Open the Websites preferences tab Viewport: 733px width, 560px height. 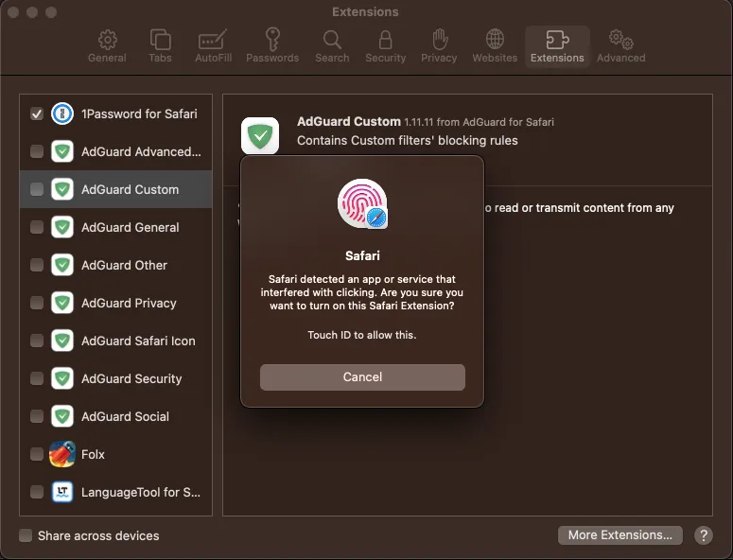[x=495, y=46]
